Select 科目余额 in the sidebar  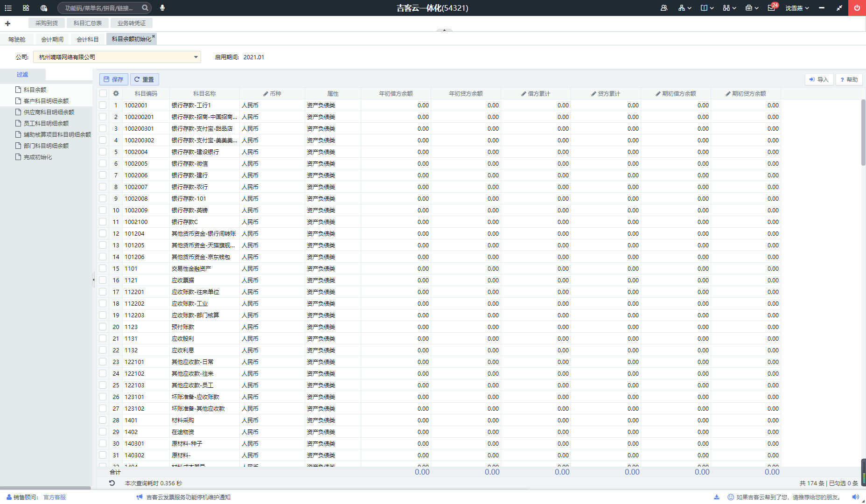35,90
